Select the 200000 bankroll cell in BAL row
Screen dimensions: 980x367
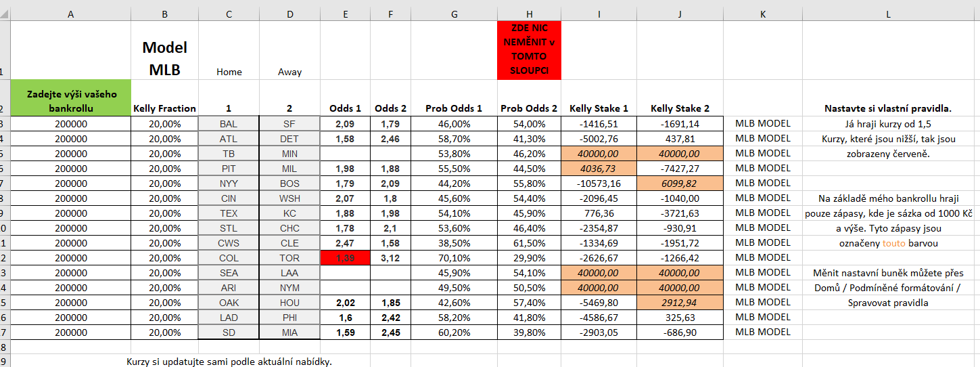point(71,124)
